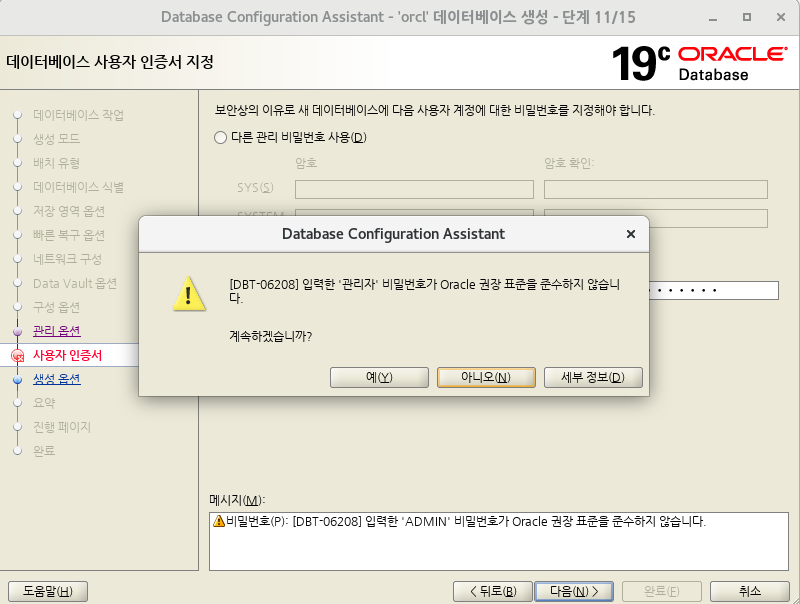Click the SYS(S) password input field
Viewport: 800px width, 604px height.
tap(414, 189)
